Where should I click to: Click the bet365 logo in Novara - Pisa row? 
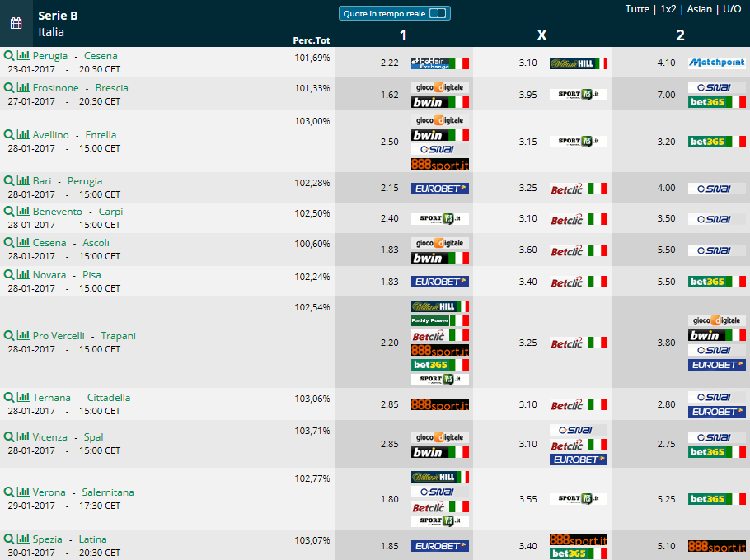716,282
